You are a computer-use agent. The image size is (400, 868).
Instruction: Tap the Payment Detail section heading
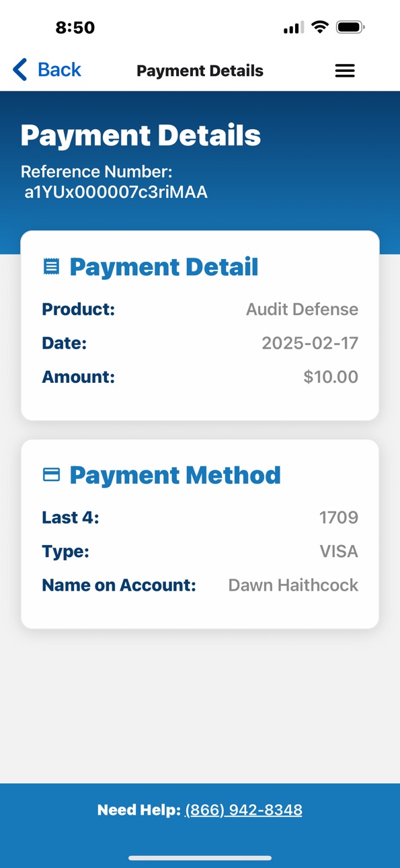point(164,267)
